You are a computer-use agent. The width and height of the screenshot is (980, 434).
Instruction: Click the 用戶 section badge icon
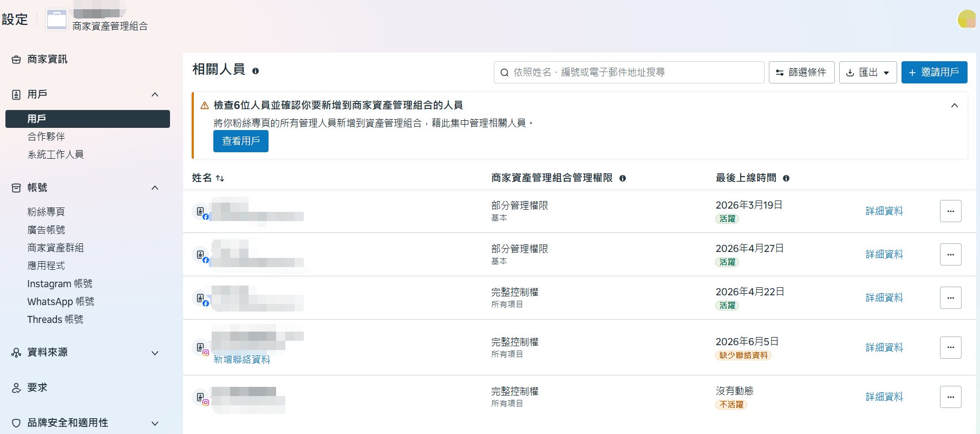(x=16, y=95)
